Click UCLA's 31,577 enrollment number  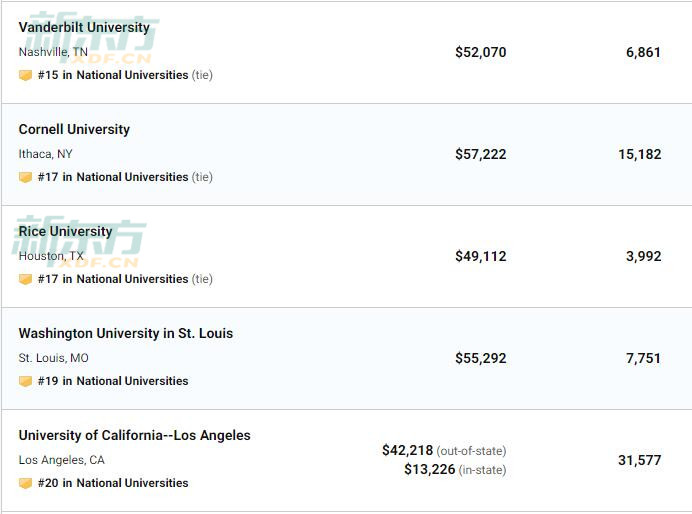click(x=639, y=460)
